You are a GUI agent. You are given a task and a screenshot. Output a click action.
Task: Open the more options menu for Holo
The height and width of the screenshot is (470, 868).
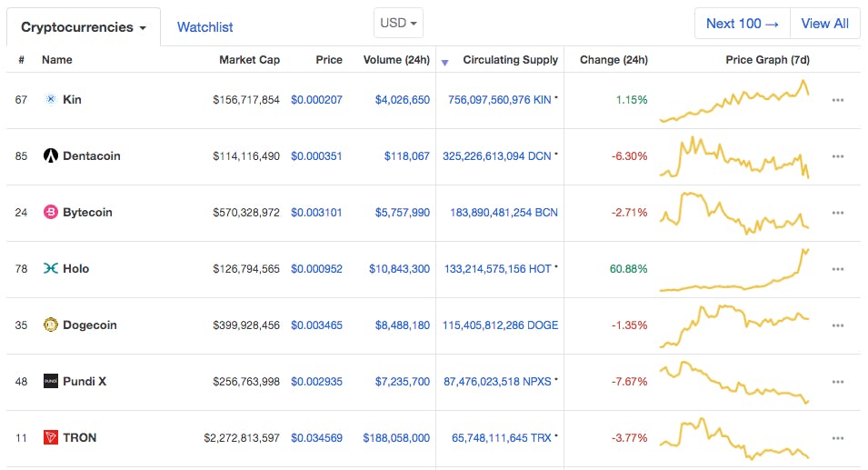click(x=837, y=269)
